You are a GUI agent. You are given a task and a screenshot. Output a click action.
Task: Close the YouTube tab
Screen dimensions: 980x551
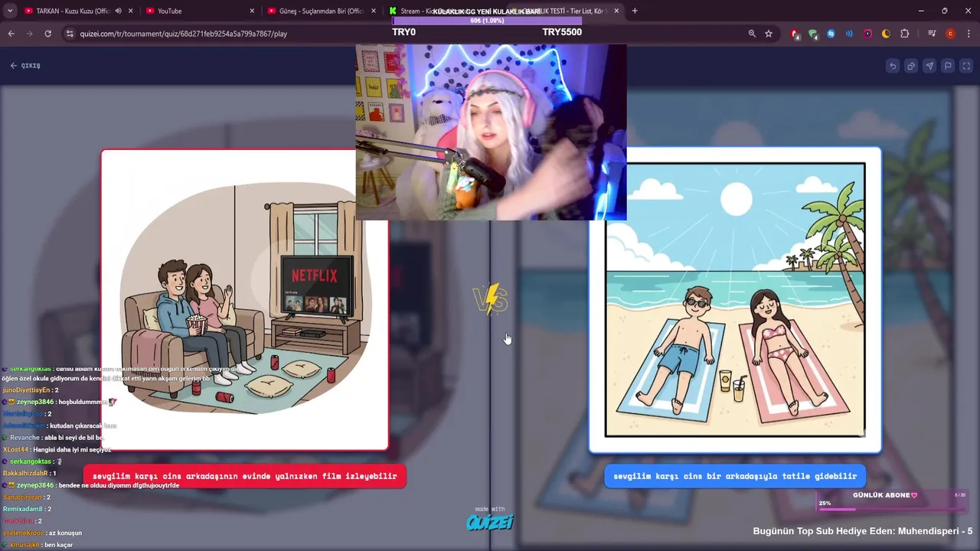tap(253, 11)
